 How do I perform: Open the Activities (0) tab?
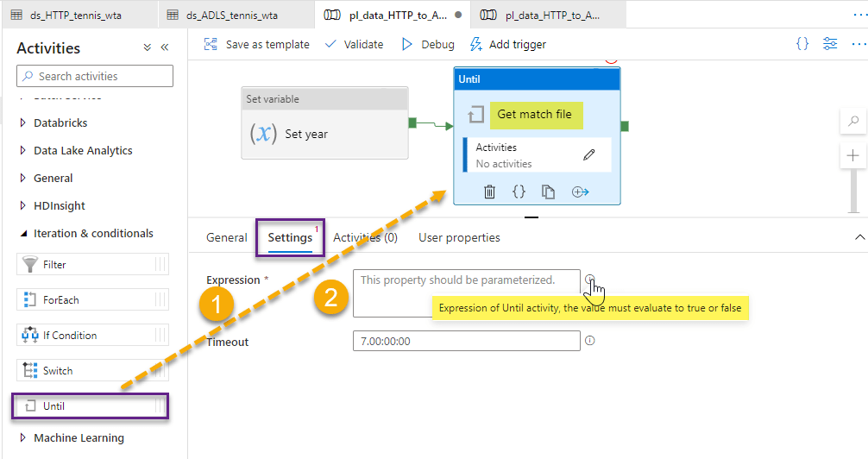tap(365, 237)
